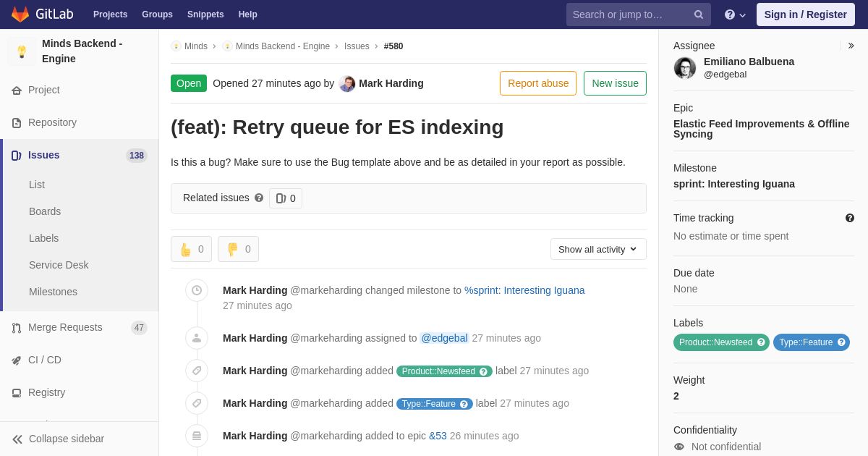Click the related issues count badge
This screenshot has width=868, height=456.
(286, 198)
